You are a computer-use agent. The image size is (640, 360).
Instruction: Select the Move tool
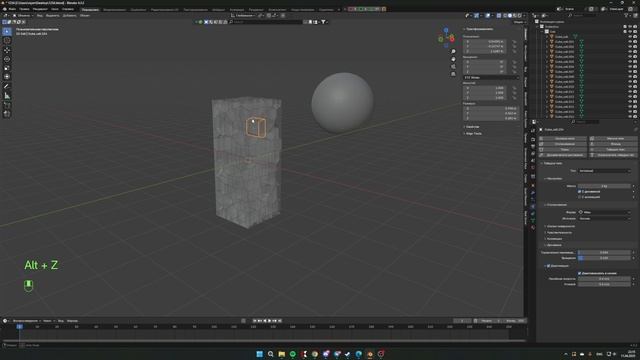[x=7, y=50]
